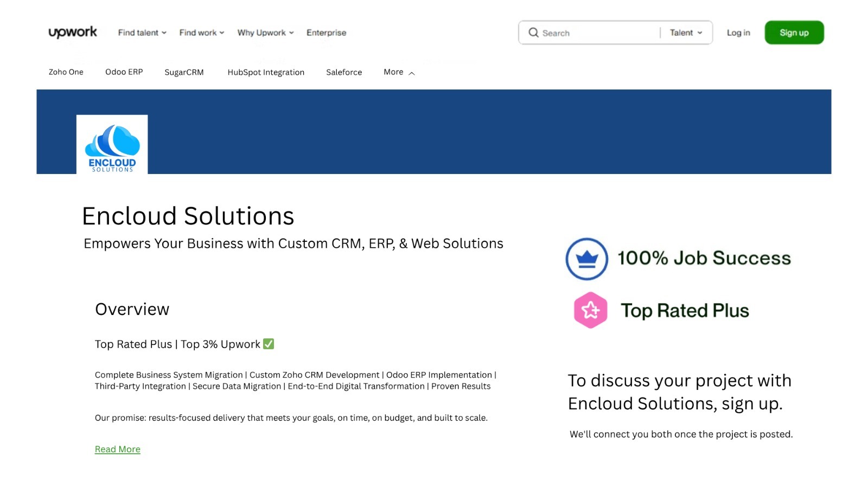Open the Saleforce tab
The width and height of the screenshot is (868, 488).
tap(344, 72)
